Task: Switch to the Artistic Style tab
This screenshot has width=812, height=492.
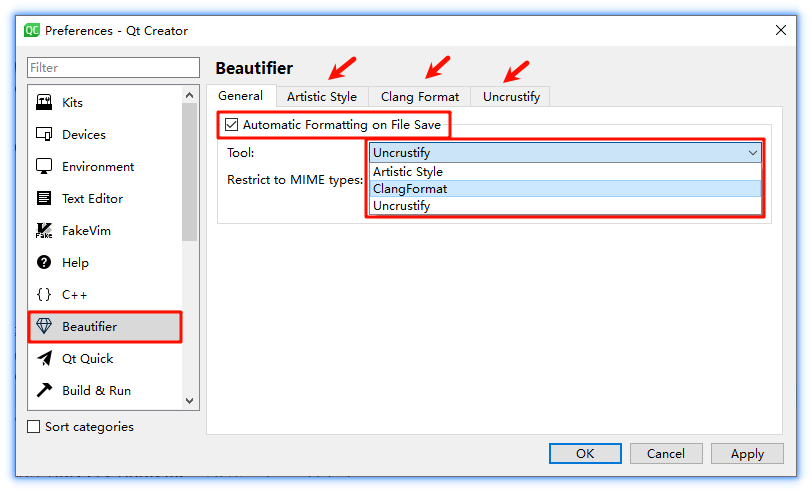Action: pos(321,97)
